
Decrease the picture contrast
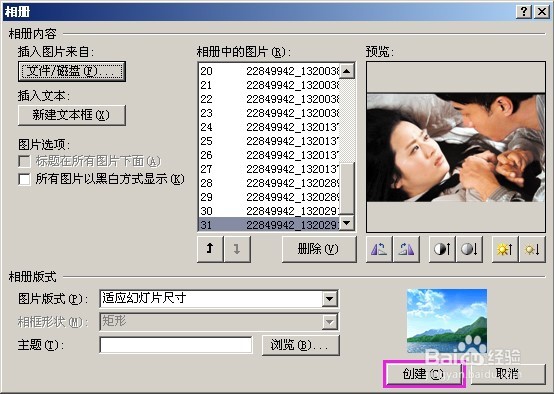point(469,249)
